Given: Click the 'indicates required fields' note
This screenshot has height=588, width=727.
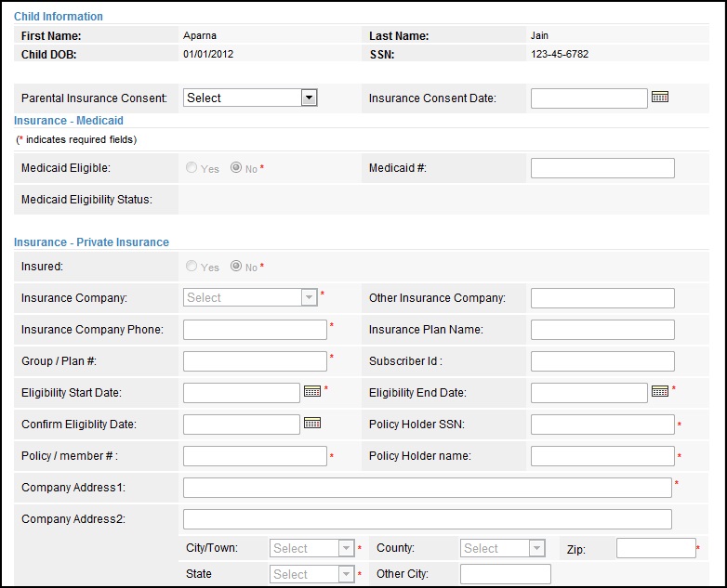Looking at the screenshot, I should pos(76,139).
